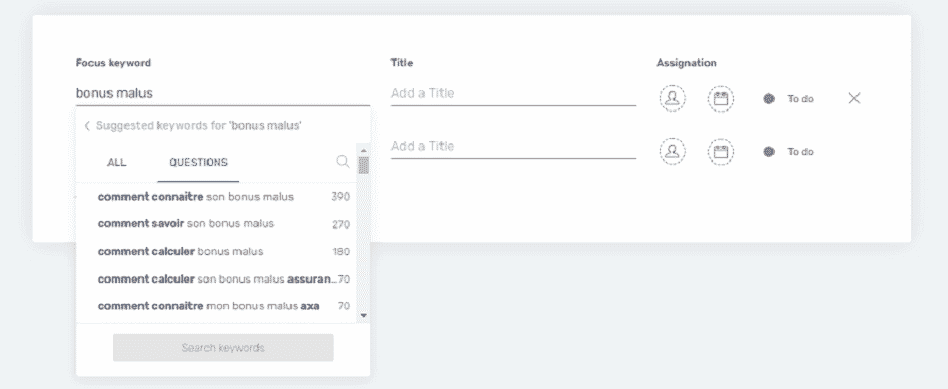Click the suggestions list scrollbar thumb
Viewport: 948px width, 389px height.
[x=363, y=165]
